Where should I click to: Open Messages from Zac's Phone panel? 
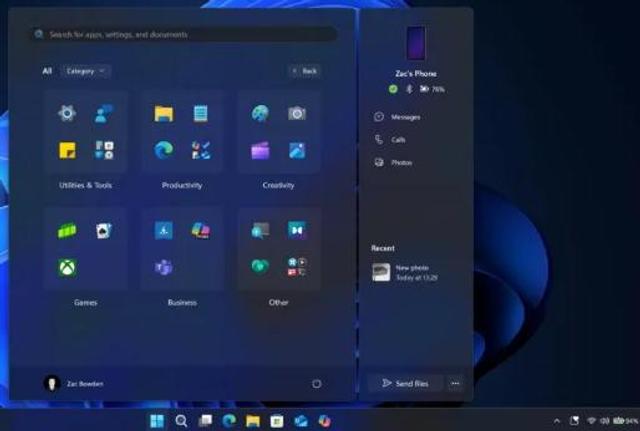point(397,117)
